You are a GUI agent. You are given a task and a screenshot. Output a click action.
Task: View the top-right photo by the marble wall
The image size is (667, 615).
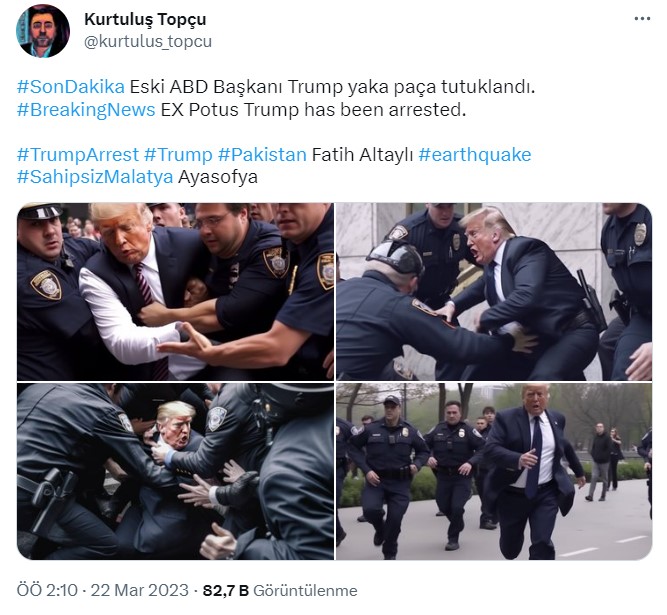494,291
